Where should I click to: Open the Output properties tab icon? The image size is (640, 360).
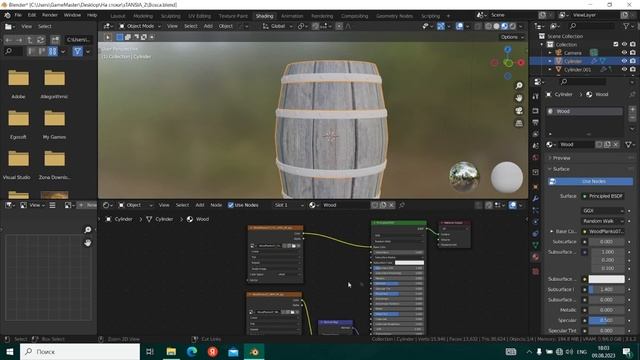[536, 122]
